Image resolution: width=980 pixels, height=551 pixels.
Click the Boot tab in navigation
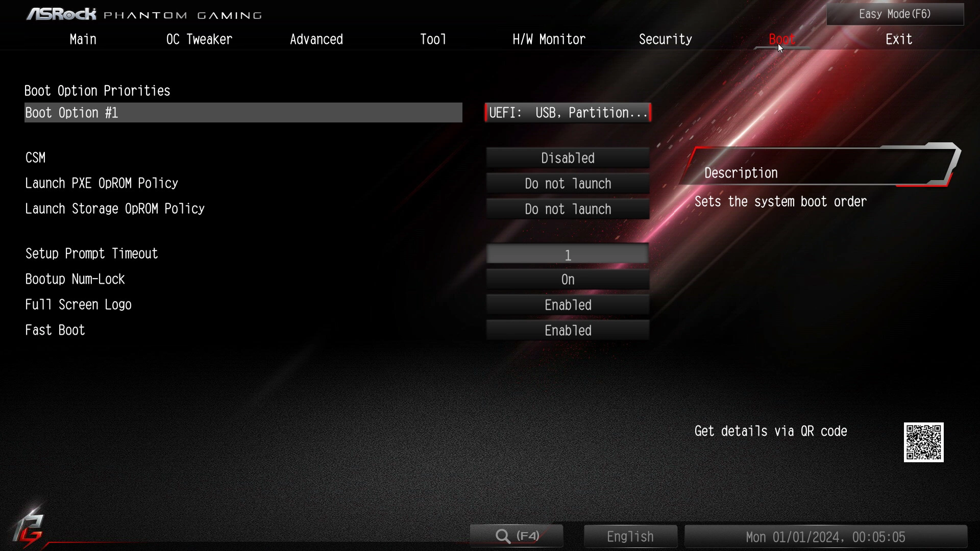point(782,39)
